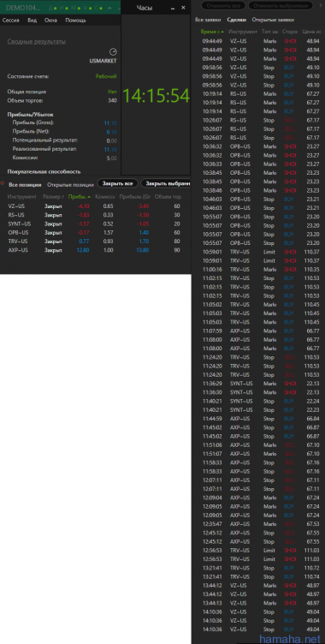
Task: Expand the arrow next to DEMO104 title
Action: click(x=109, y=8)
